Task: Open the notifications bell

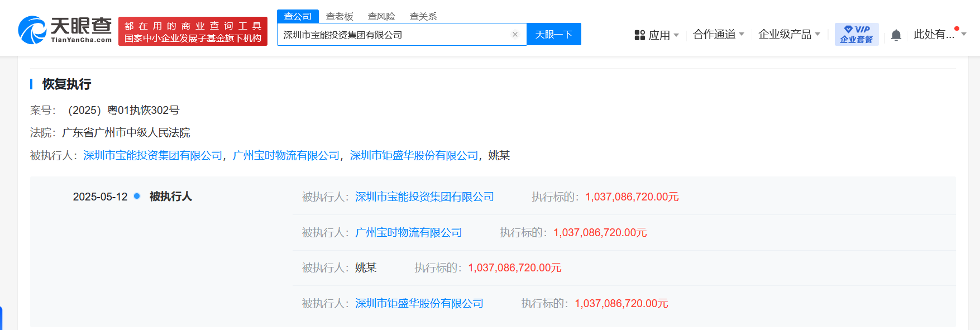Action: [x=896, y=35]
